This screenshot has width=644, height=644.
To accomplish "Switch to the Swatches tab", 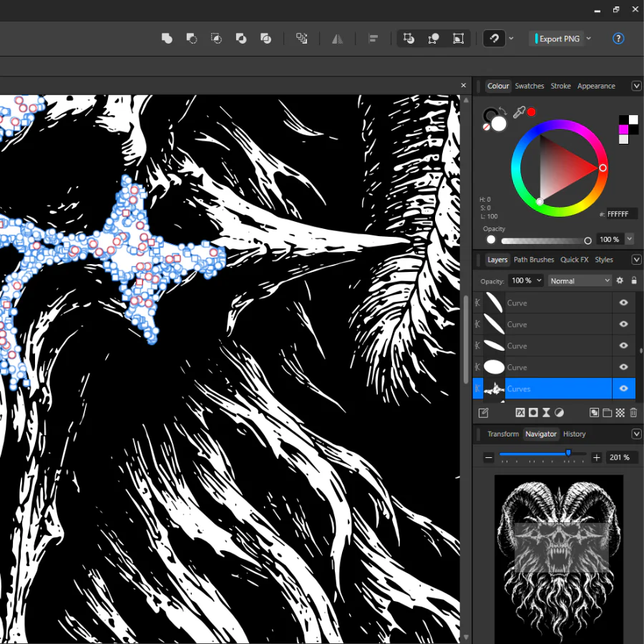I will tap(530, 86).
